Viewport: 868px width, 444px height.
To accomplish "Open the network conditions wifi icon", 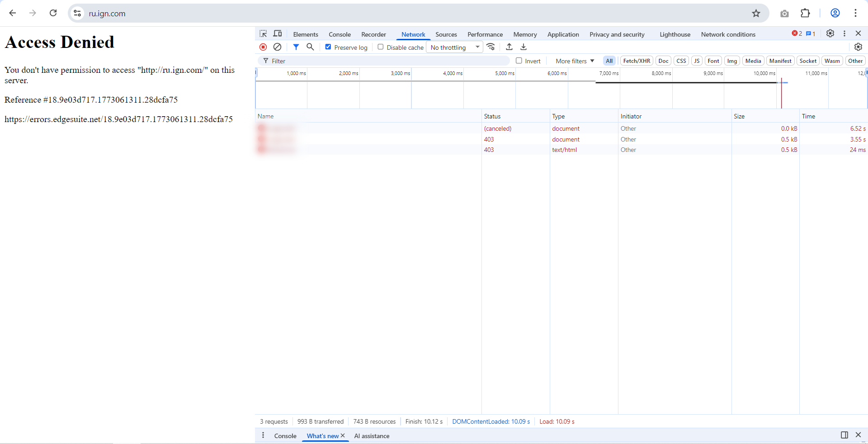I will [x=491, y=47].
